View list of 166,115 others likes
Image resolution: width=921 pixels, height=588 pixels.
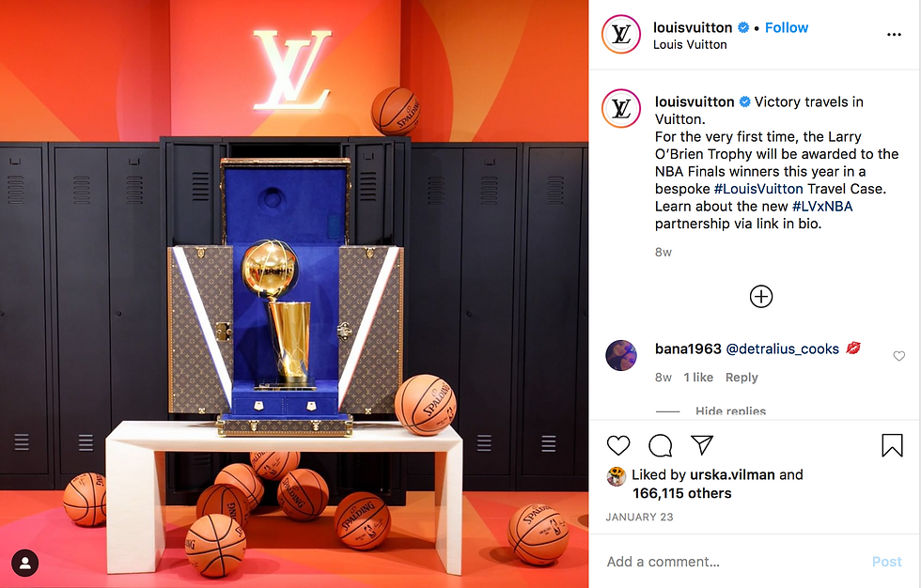[x=682, y=493]
